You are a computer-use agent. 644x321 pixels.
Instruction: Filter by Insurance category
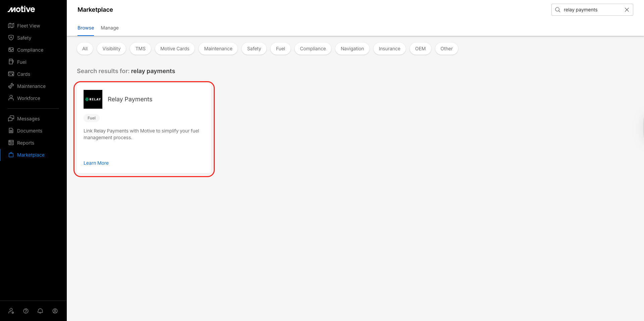click(390, 49)
